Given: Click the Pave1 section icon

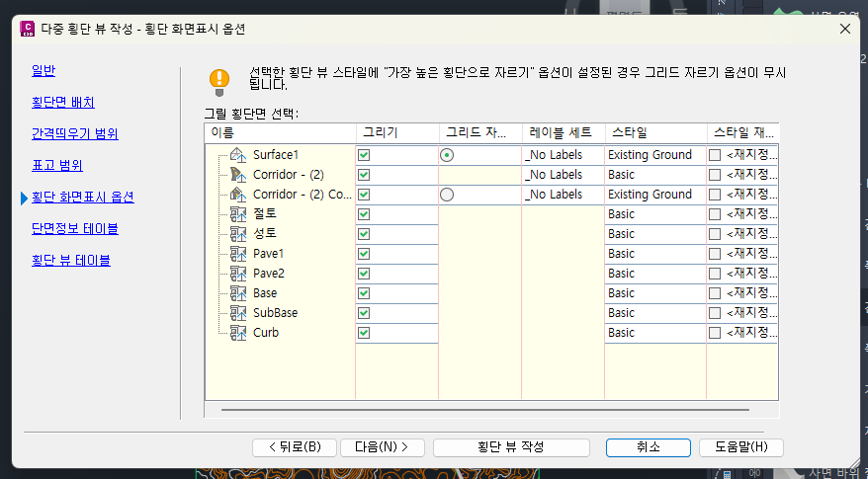Looking at the screenshot, I should (237, 254).
